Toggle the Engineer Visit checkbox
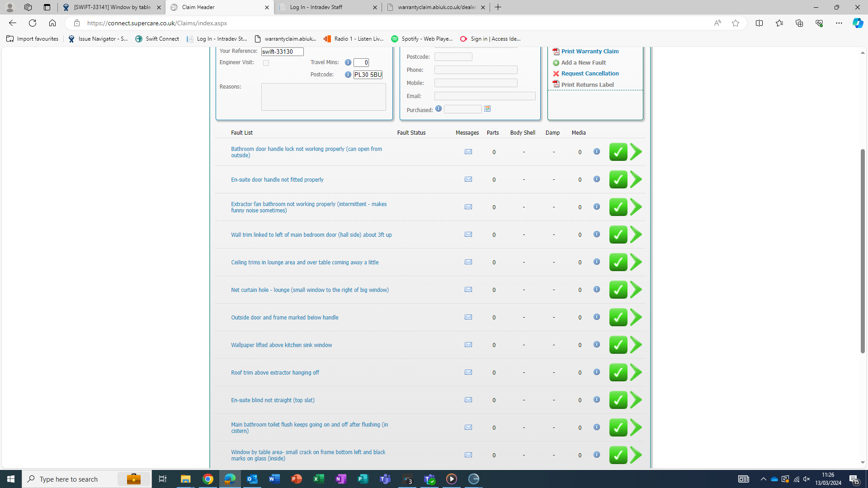868x488 pixels. pyautogui.click(x=266, y=63)
